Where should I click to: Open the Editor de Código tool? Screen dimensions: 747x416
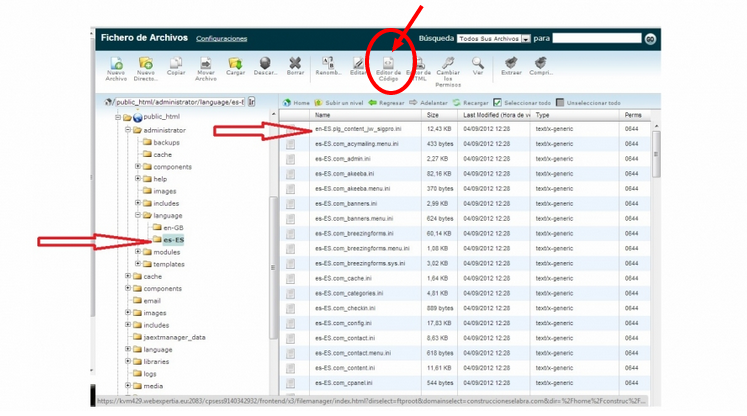point(388,63)
